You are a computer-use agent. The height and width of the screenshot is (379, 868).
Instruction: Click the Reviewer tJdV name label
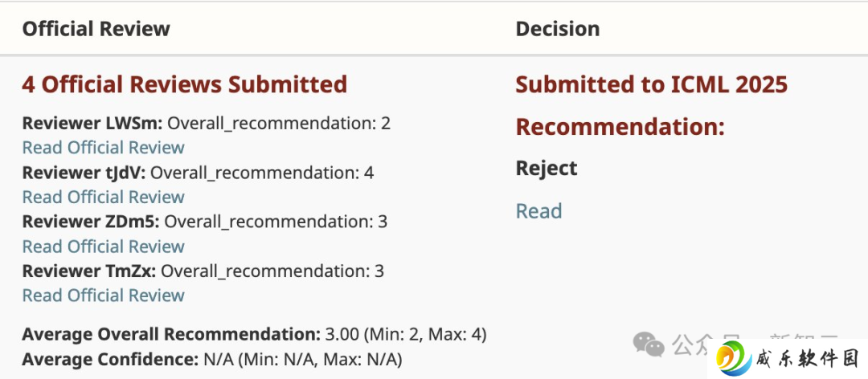tap(84, 173)
